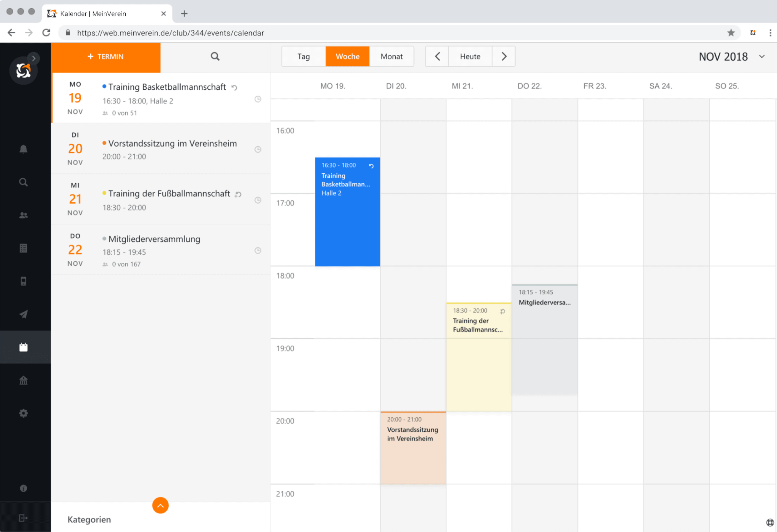Click recurrence icon beside Basketballmannschaft title
Screen dimensions: 777x532
[x=234, y=88]
